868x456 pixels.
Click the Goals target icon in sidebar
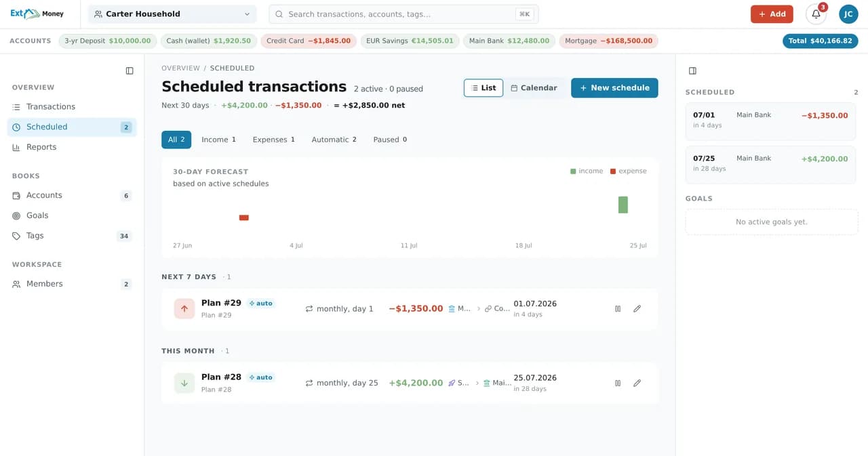point(16,215)
